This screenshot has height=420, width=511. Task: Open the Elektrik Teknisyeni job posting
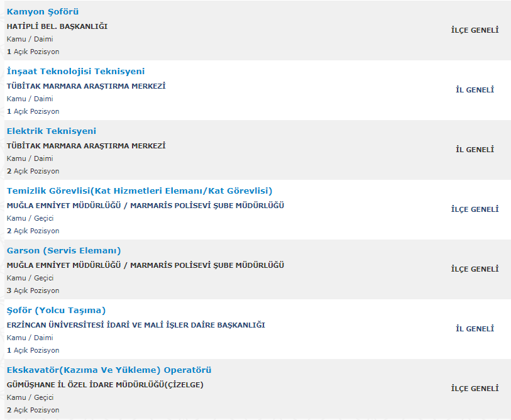point(52,131)
